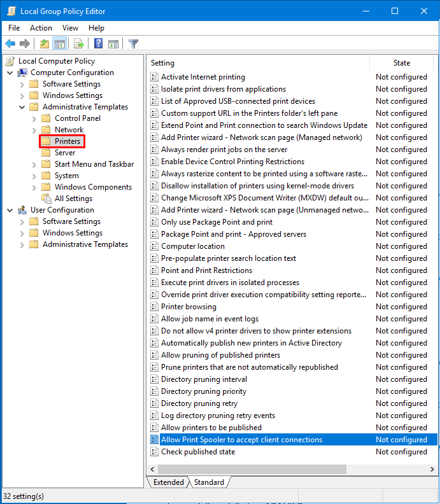Open the View menu
Viewport: 440px width, 504px height.
click(70, 28)
